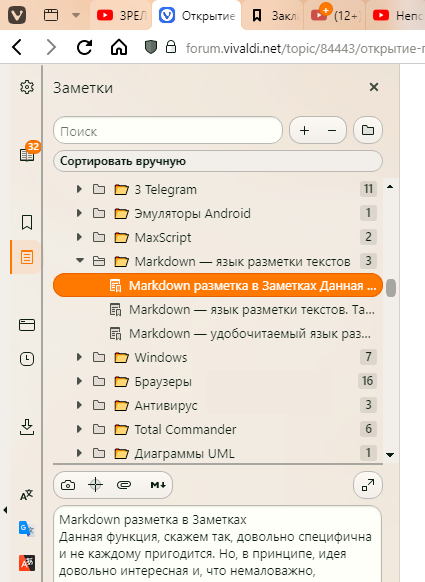Toggle Markdown view with M↓ button
425x582 pixels.
(158, 485)
